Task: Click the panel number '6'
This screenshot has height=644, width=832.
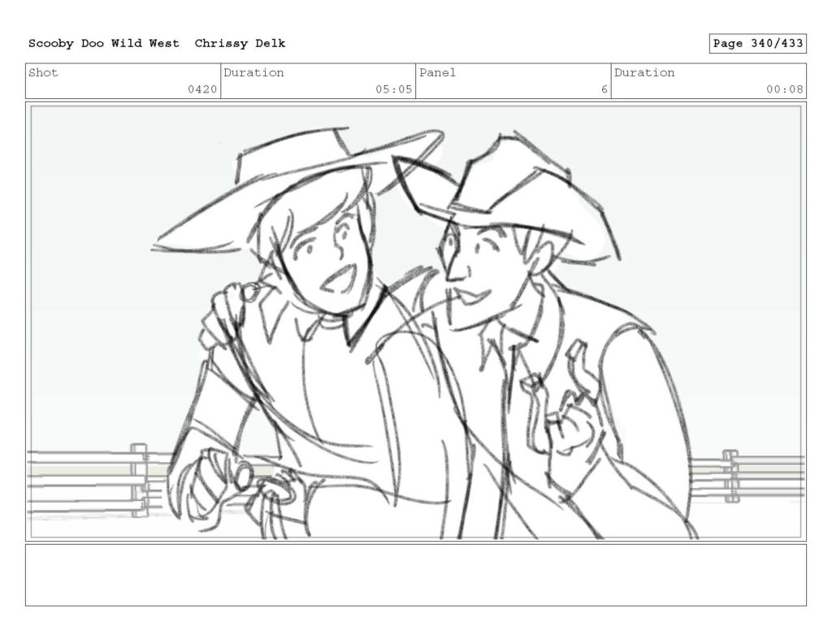Action: 604,89
